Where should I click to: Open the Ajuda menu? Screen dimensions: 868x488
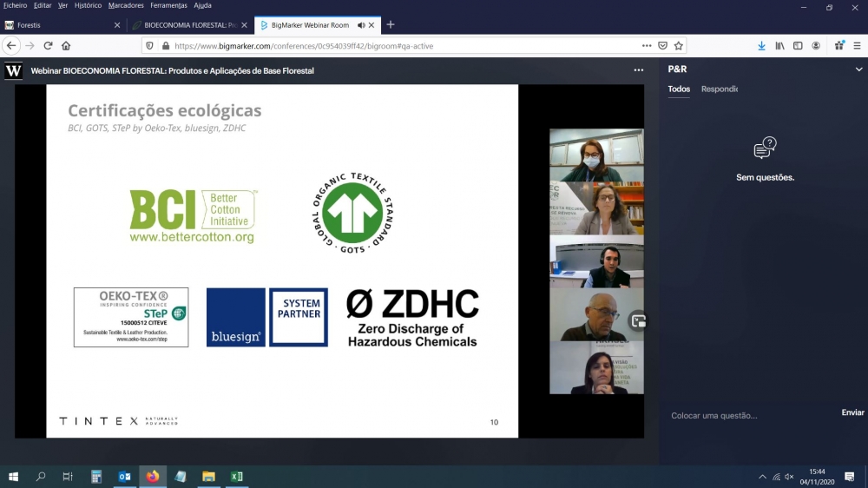[x=202, y=5]
